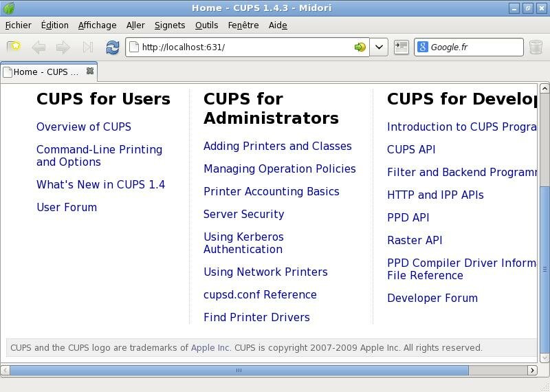The width and height of the screenshot is (550, 392).
Task: Open Printer Accounting Basics link
Action: (272, 192)
